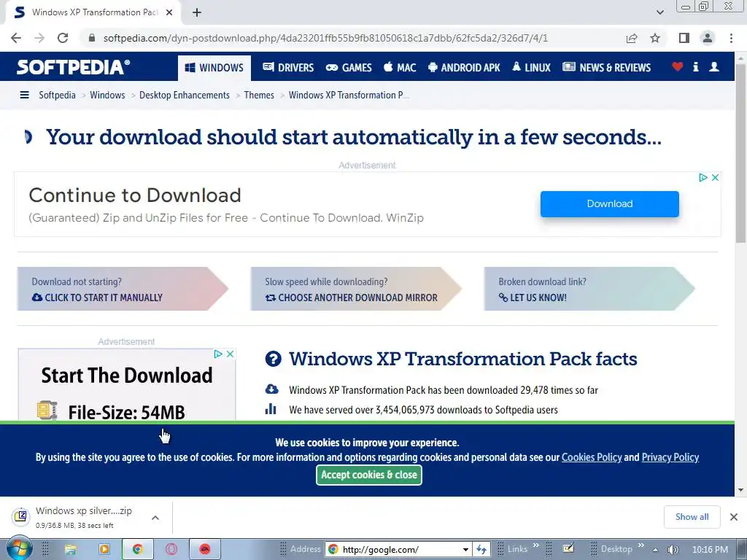Viewport: 747px width, 560px height.
Task: Click the user account icon in Softpedia header
Action: 714,67
